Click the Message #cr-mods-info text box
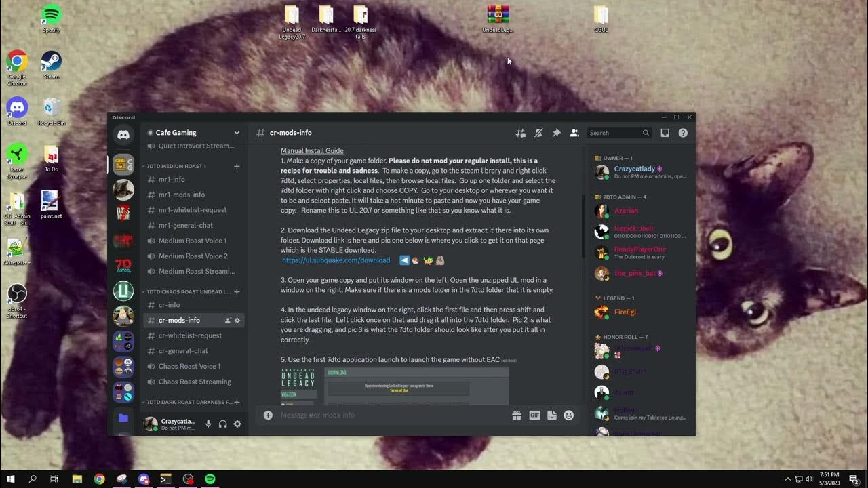Image resolution: width=868 pixels, height=488 pixels. [x=393, y=415]
